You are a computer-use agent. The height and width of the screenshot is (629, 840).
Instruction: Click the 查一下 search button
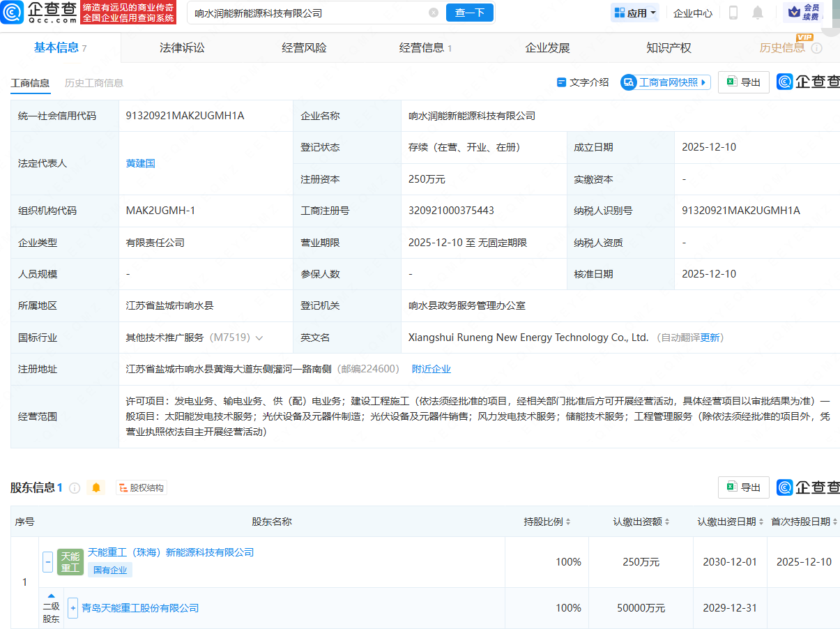(x=469, y=12)
